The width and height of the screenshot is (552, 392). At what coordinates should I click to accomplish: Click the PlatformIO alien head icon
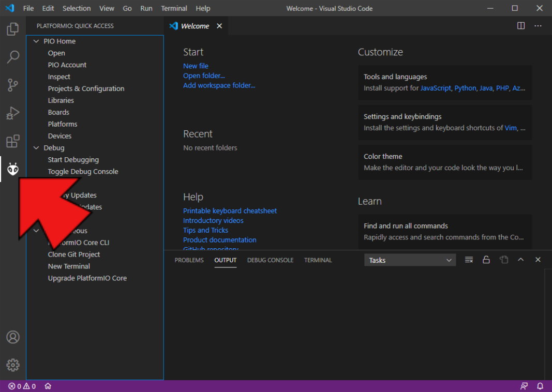coord(13,169)
